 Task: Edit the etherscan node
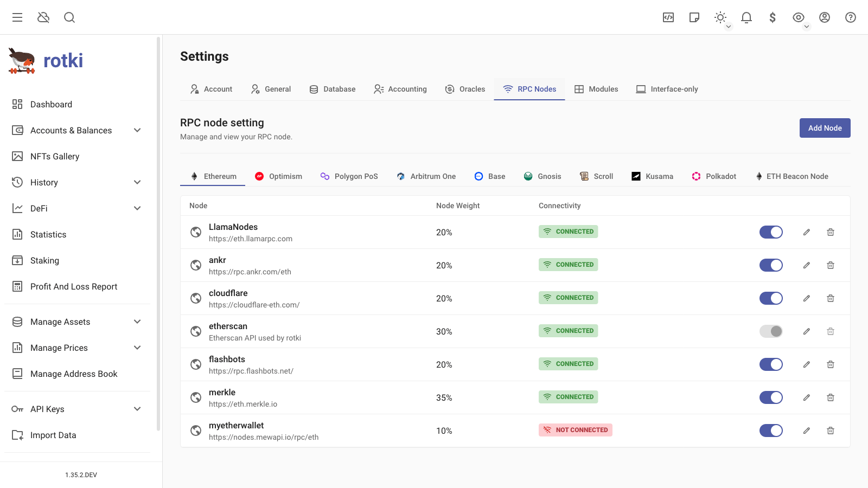(807, 331)
